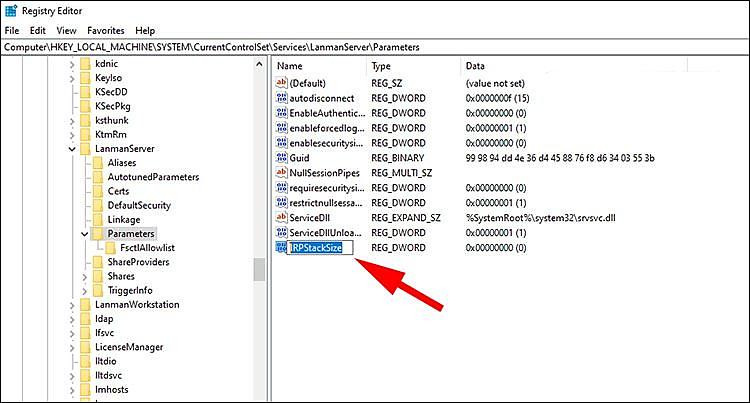This screenshot has width=750, height=403.
Task: Select the ldap folder icon
Action: pos(85,318)
